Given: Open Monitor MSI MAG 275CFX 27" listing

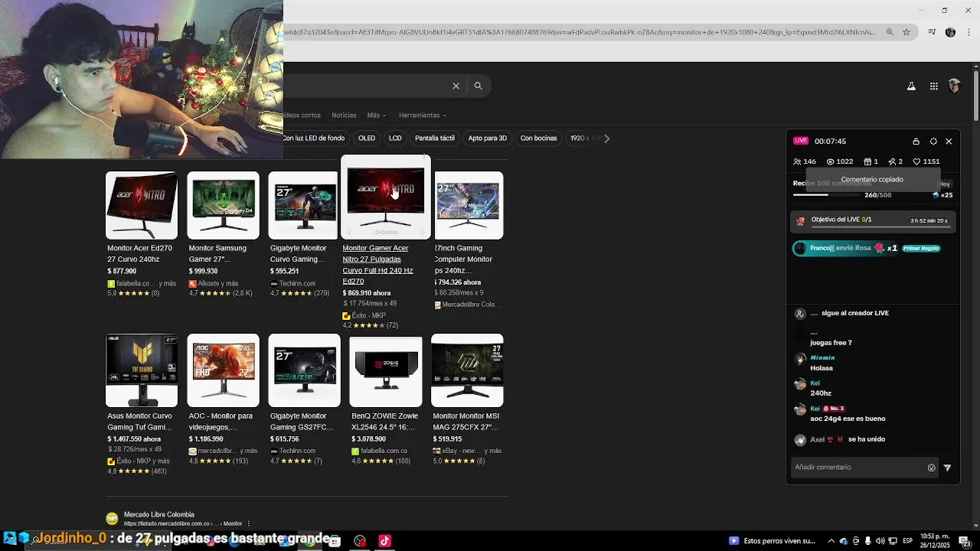Looking at the screenshot, I should coord(467,399).
